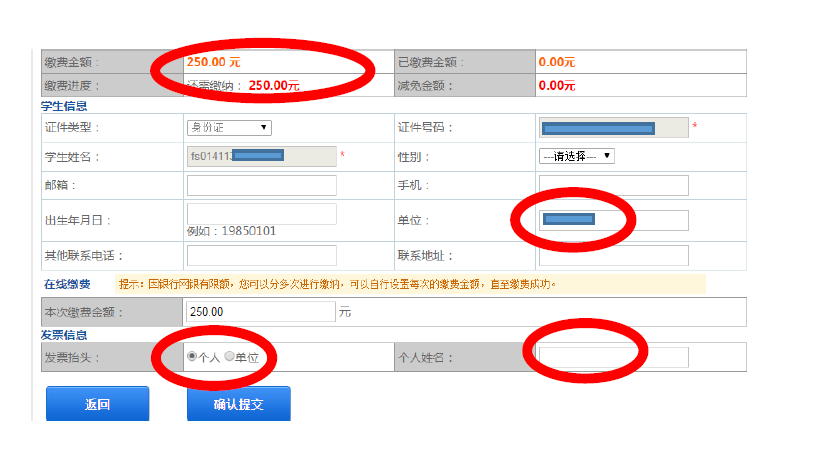This screenshot has height=459, width=820.
Task: Select the 联系地址 input field
Action: point(613,255)
